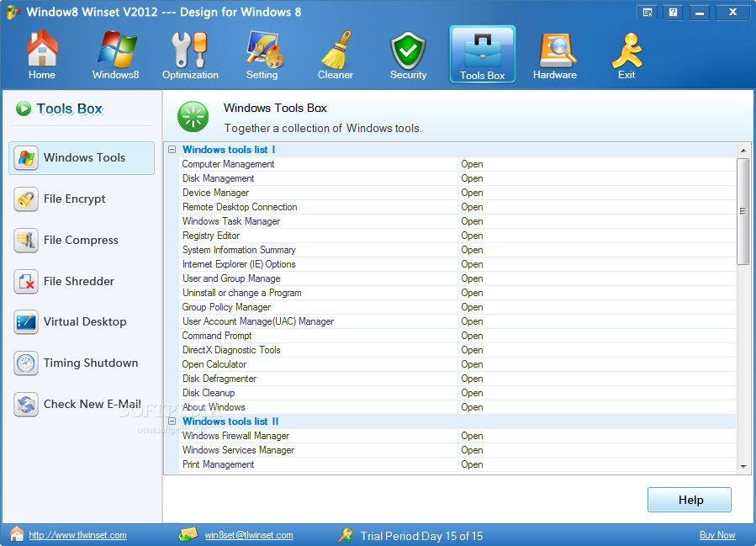Open the Setting paint palette icon

[x=264, y=49]
